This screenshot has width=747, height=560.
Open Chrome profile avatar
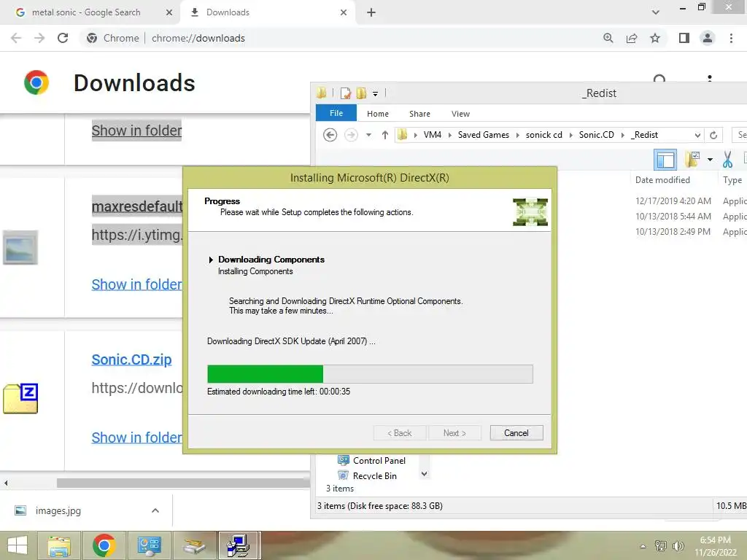click(708, 38)
